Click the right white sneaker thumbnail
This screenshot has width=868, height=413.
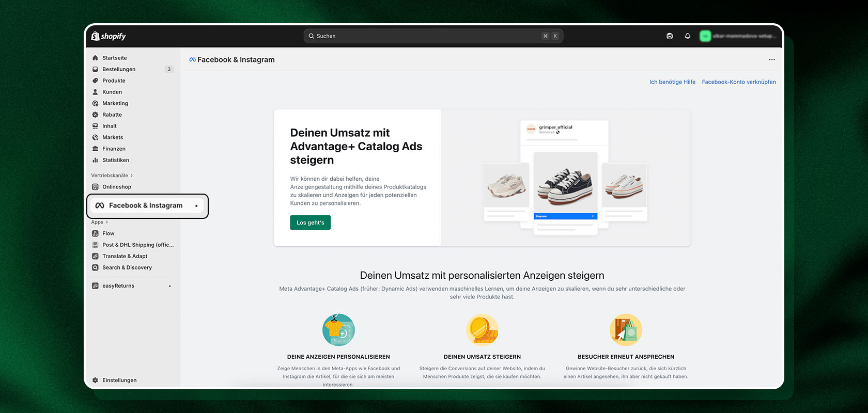click(625, 185)
